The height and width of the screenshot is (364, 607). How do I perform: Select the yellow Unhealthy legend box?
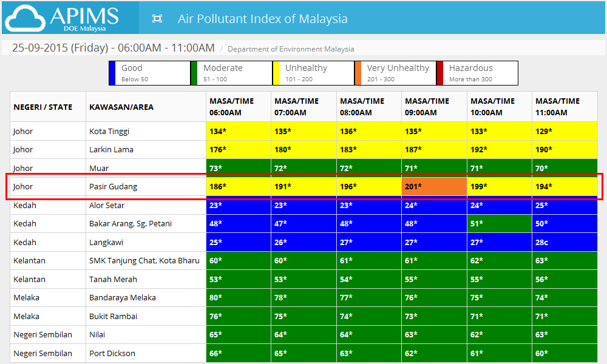(314, 73)
